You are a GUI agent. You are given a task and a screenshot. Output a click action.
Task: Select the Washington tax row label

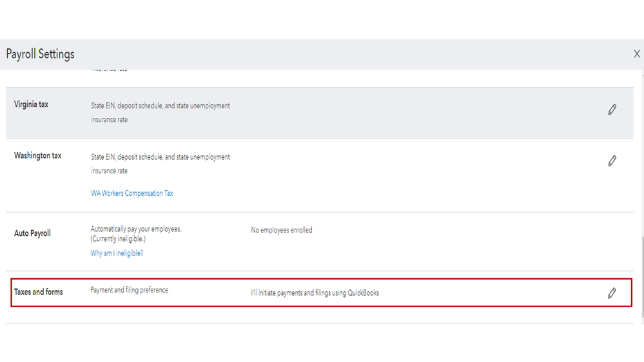38,156
